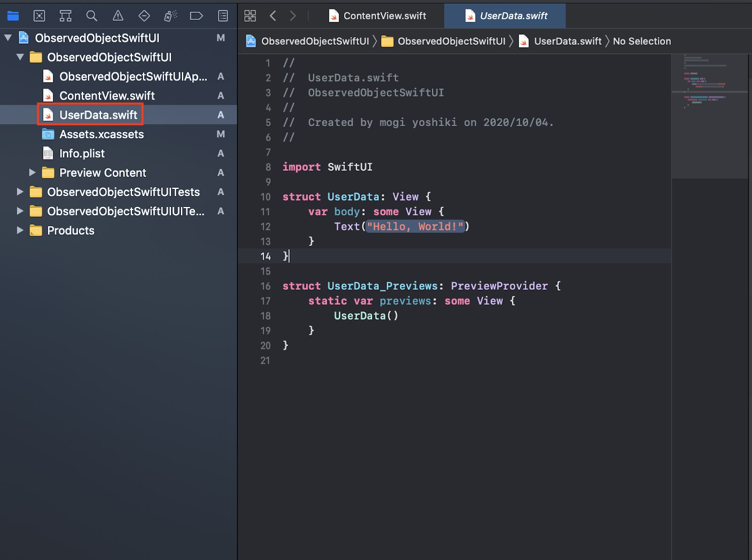Click 'Created by mogi yoshiki' comment
Viewport: 752px width, 560px height.
(431, 122)
